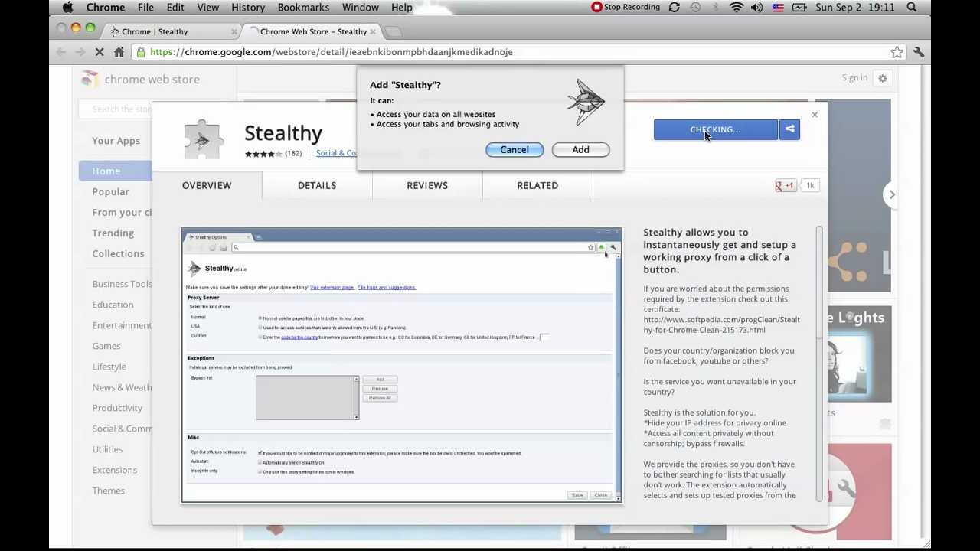Open the Edit menu

[175, 8]
